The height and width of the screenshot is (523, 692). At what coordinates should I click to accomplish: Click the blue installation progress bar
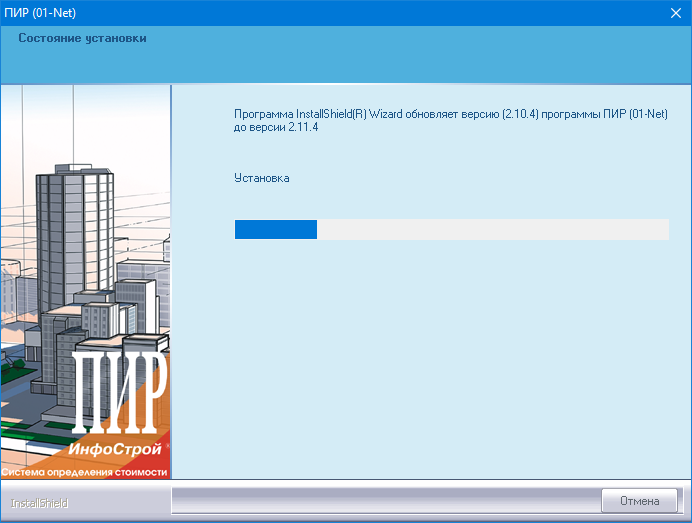tap(451, 230)
